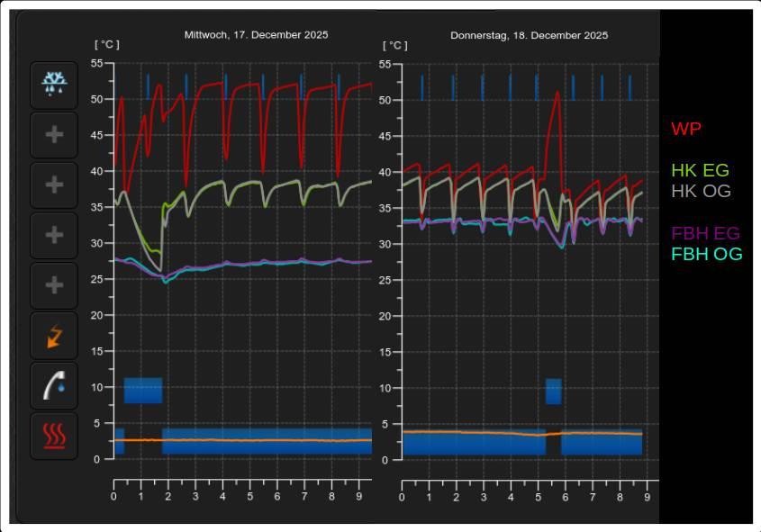
Task: Click the small blue block in Thursday chart
Action: click(553, 392)
